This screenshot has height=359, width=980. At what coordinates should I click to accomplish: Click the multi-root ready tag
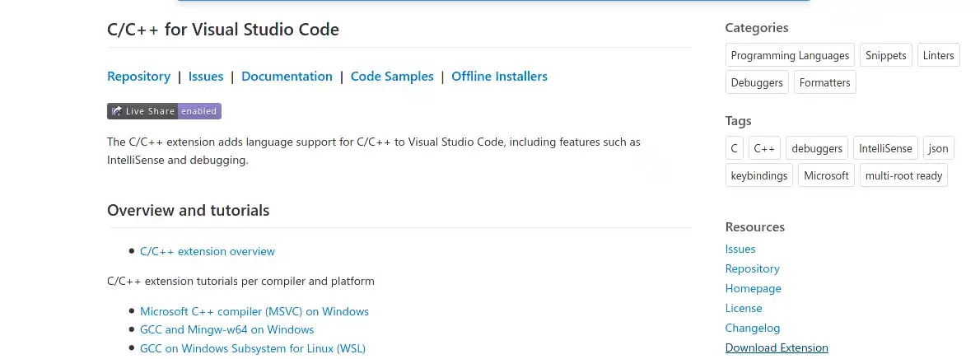tap(903, 175)
